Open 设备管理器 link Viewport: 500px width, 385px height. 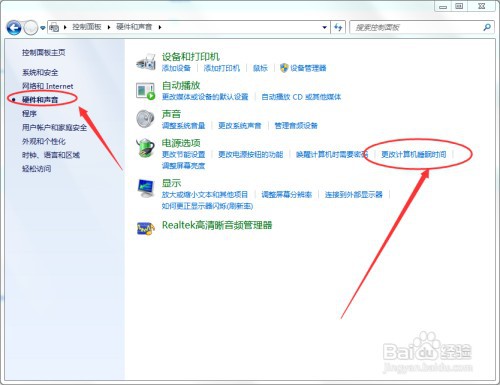[308, 68]
